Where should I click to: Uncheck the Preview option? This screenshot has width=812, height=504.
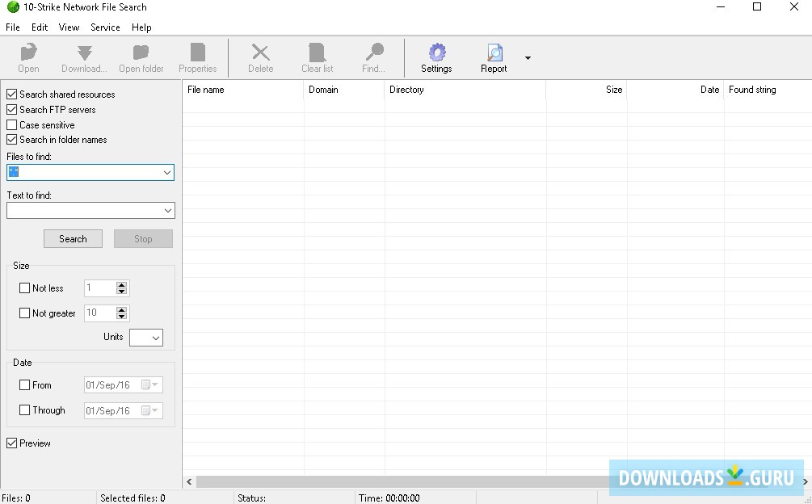(11, 443)
